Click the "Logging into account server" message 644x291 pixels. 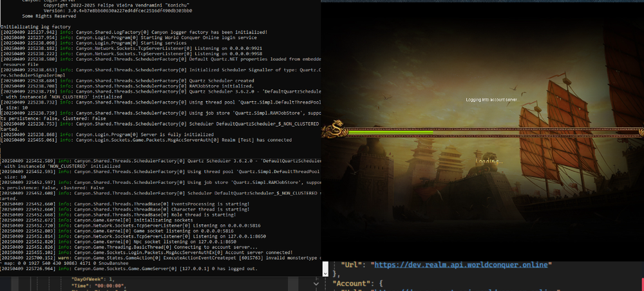(491, 100)
